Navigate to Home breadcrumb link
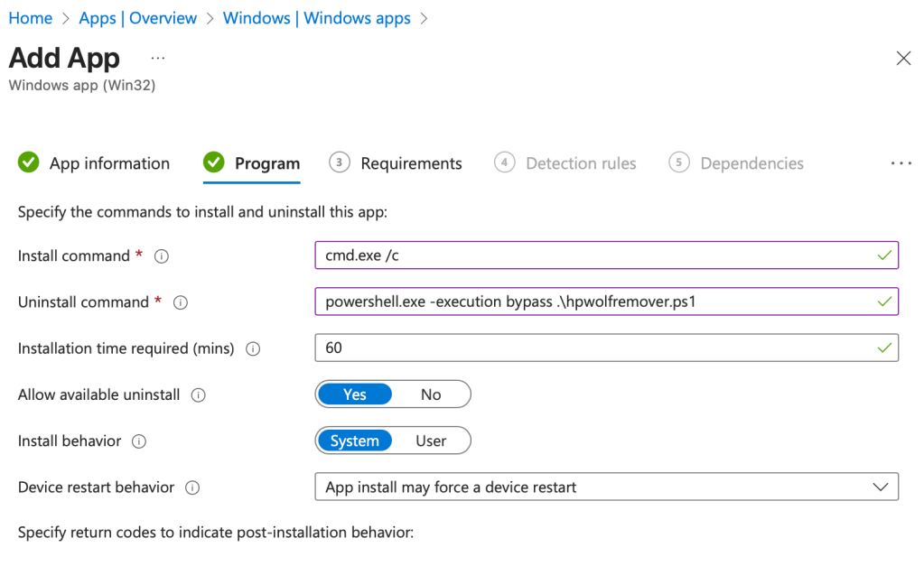 point(31,18)
